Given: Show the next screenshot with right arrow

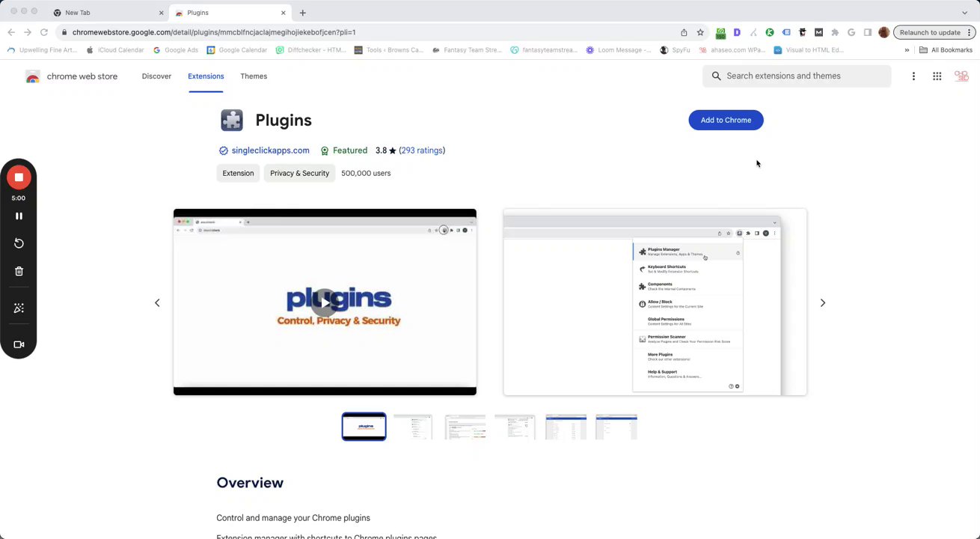Looking at the screenshot, I should pyautogui.click(x=822, y=302).
